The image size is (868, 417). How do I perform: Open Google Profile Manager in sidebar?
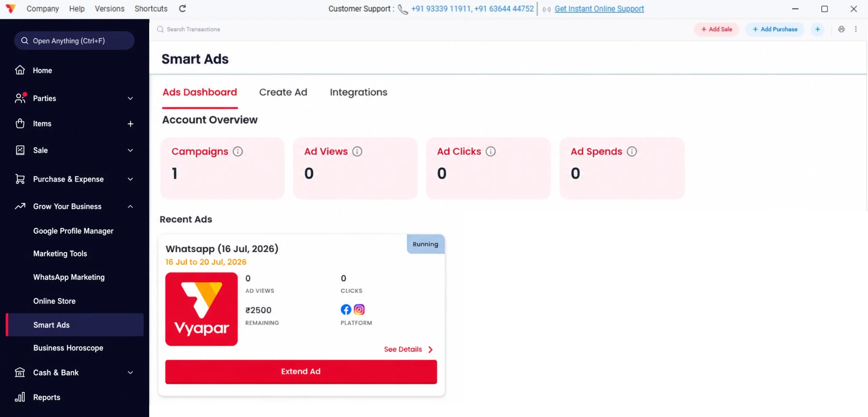click(x=73, y=231)
